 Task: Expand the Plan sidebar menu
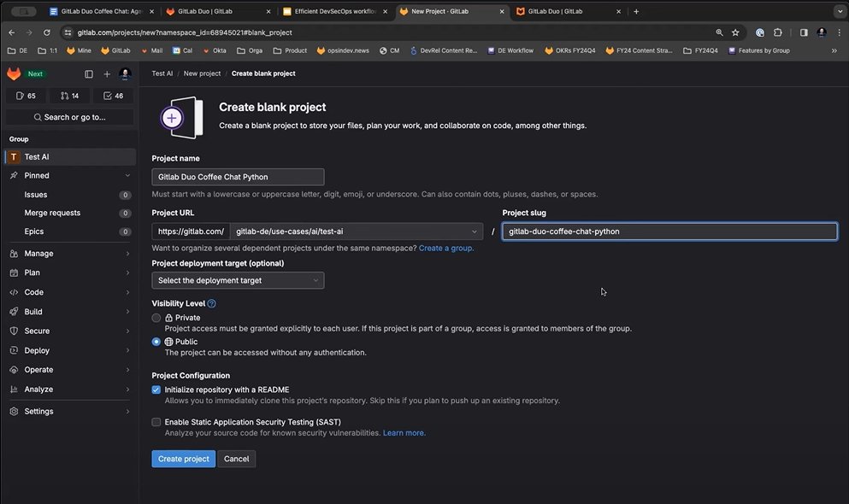pos(70,273)
